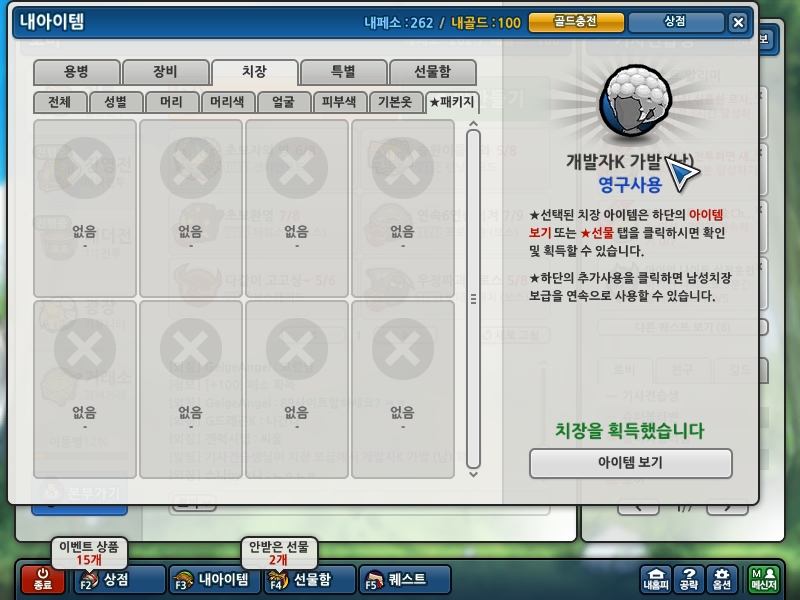Switch to the 장비 tab
This screenshot has height=600, width=800.
pyautogui.click(x=165, y=72)
